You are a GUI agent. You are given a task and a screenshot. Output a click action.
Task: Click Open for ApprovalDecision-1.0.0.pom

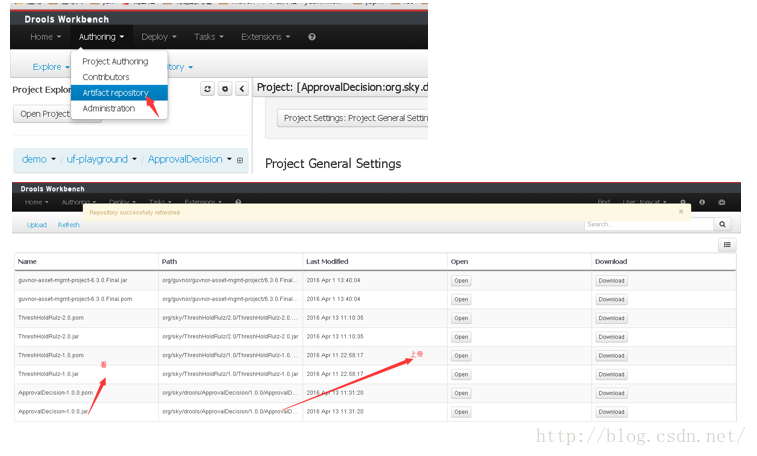point(461,393)
